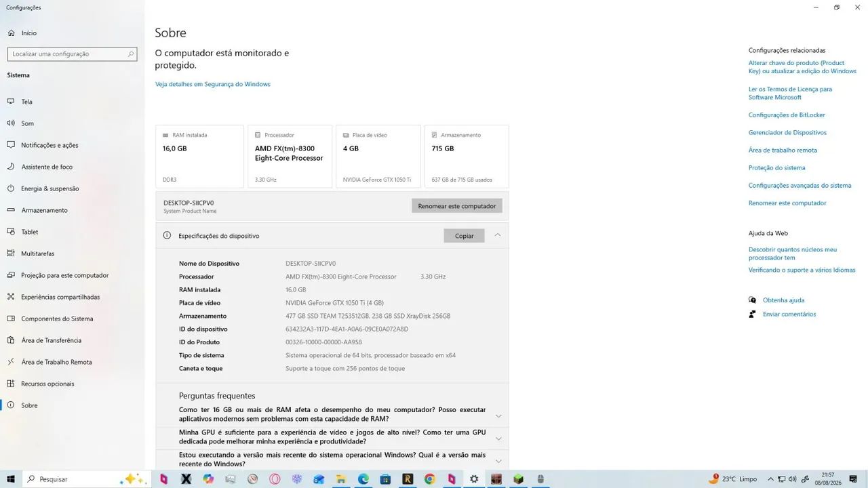Expand the FAQ about 16 GB of RAM
Screen dimensions: 868x488
[x=498, y=415]
